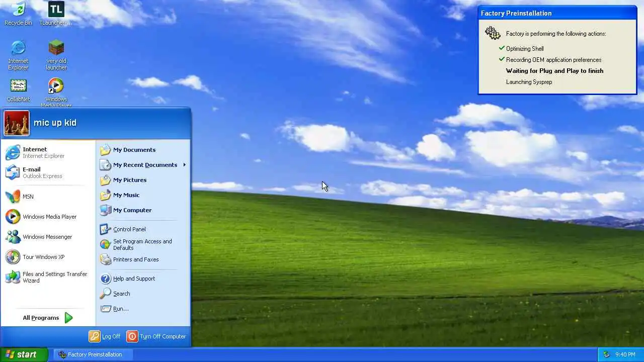Click 'Launching Sysprep' text
The height and width of the screenshot is (362, 644).
[x=529, y=82]
